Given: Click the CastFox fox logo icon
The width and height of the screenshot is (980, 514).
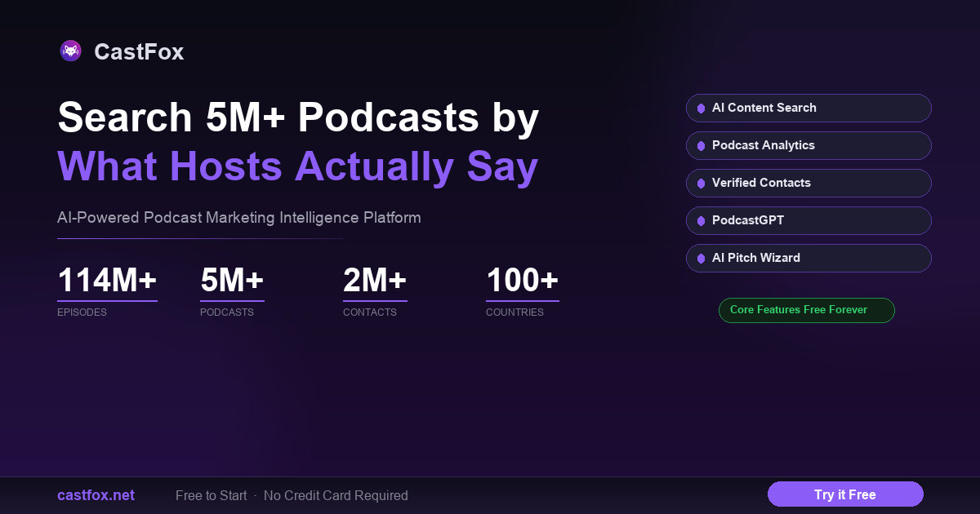Looking at the screenshot, I should (x=71, y=51).
